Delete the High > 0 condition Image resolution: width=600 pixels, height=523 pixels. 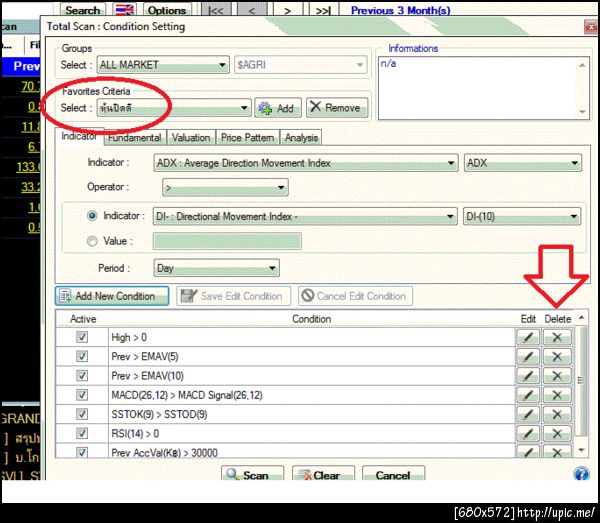pyautogui.click(x=557, y=337)
